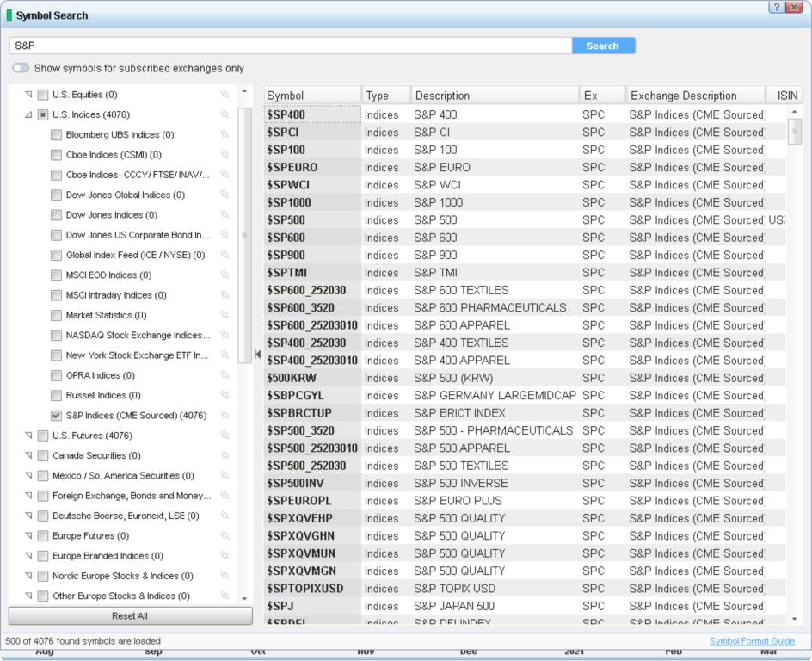Select the $SP500INV symbol row
This screenshot has width=812, height=661.
click(525, 484)
